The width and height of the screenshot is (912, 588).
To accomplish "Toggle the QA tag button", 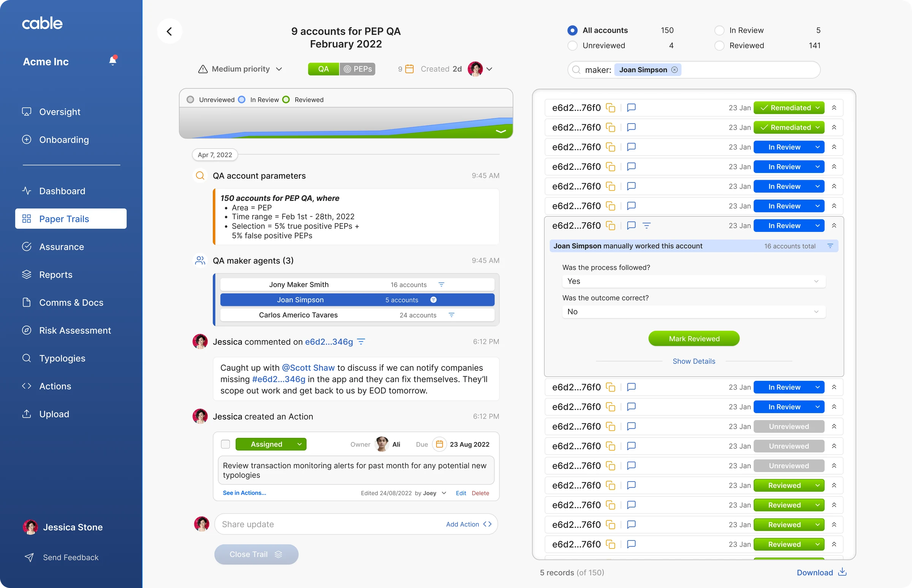I will 323,69.
